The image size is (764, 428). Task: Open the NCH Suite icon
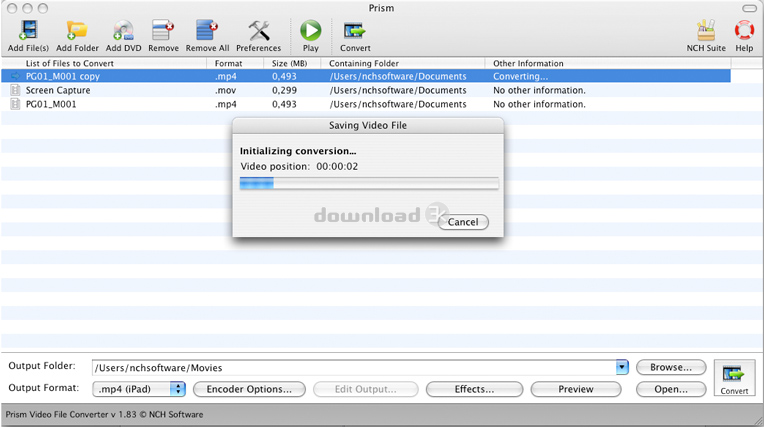click(706, 32)
